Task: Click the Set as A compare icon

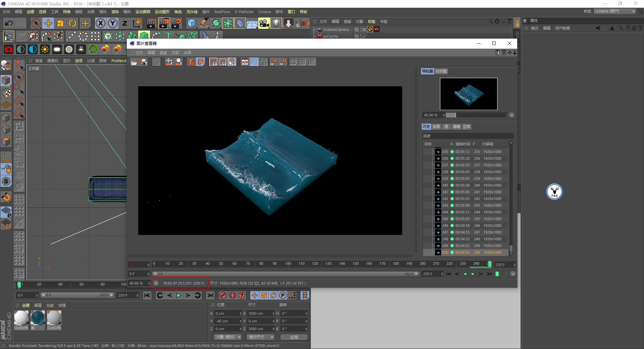Action: 274,62
